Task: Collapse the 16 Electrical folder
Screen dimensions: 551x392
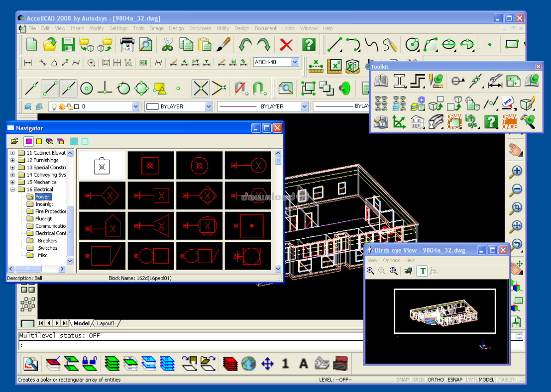Action: click(x=12, y=190)
